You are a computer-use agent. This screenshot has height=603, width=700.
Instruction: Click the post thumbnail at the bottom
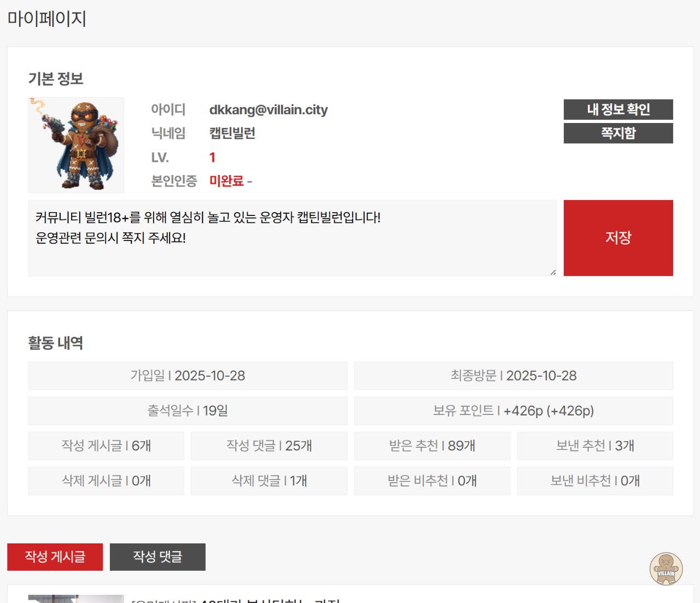(x=76, y=599)
